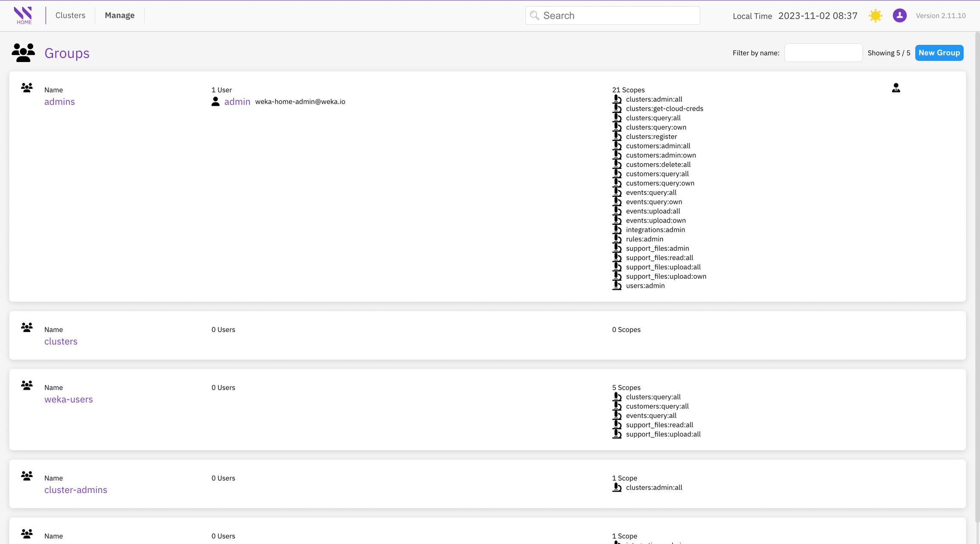The height and width of the screenshot is (544, 980).
Task: Toggle the sun light/dark theme icon
Action: click(875, 16)
